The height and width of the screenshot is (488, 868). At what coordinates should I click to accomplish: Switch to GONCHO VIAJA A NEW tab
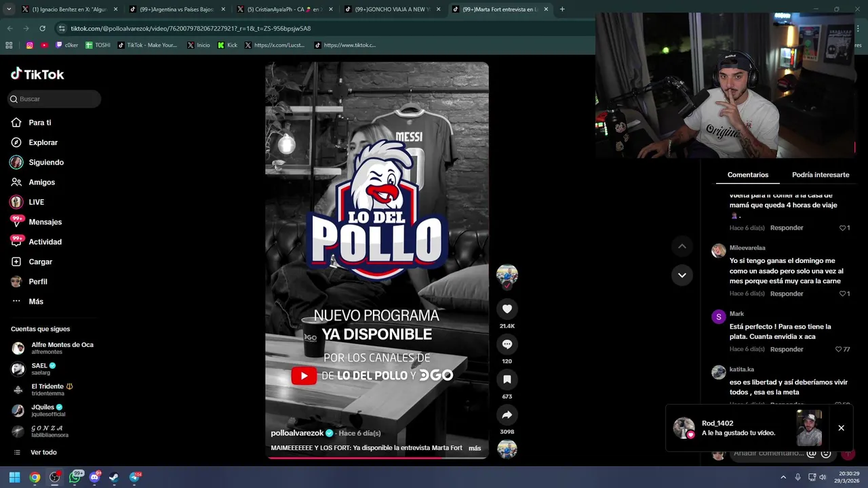click(x=393, y=9)
